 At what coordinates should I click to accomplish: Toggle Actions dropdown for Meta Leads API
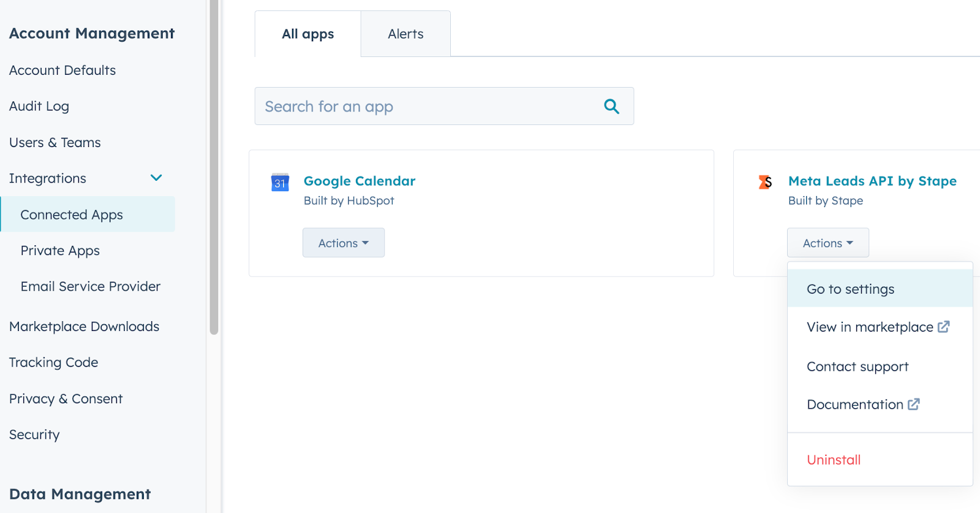tap(828, 243)
